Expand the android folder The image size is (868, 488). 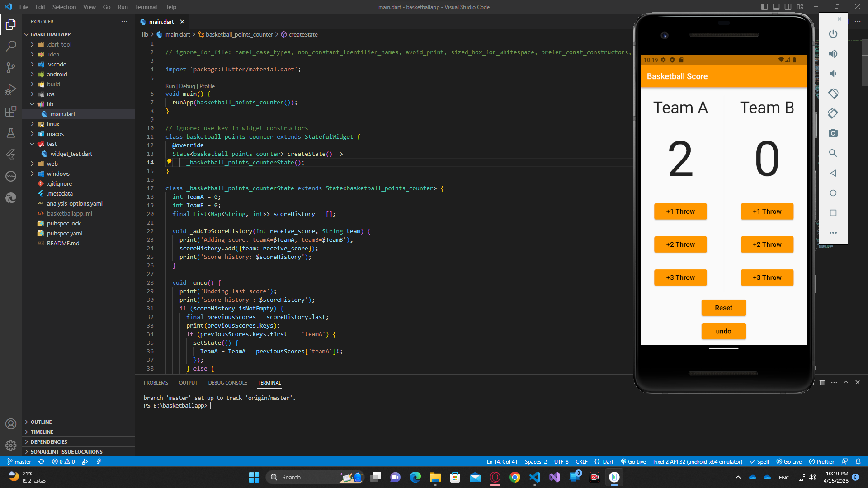(57, 74)
